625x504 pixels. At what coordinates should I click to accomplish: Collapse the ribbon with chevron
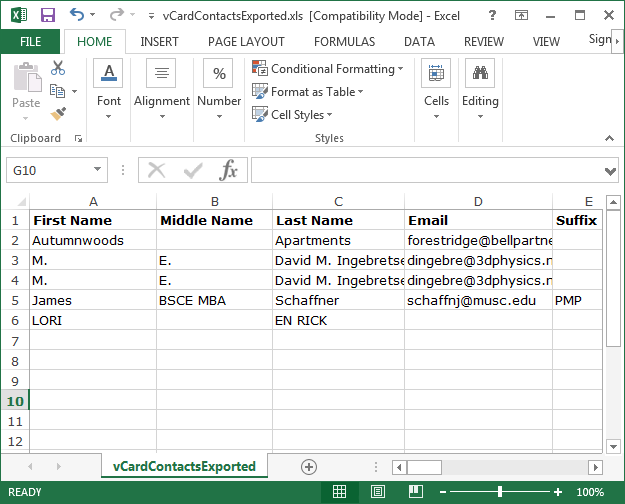pyautogui.click(x=609, y=138)
